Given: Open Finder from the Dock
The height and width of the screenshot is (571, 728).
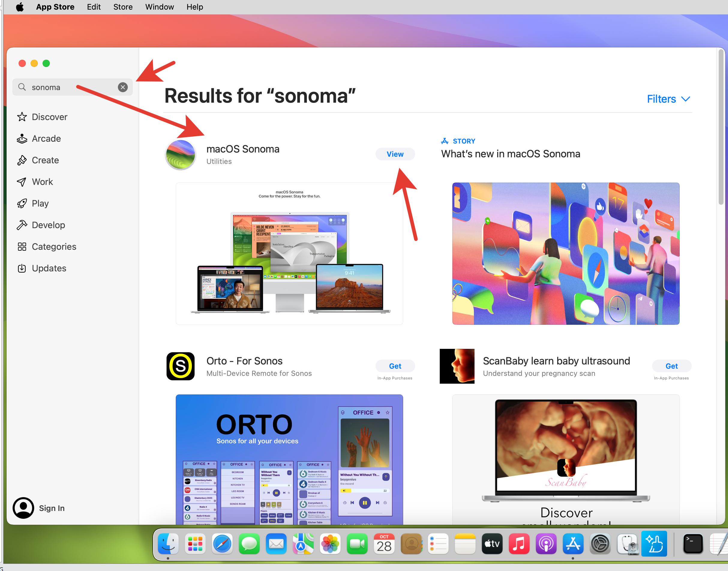Looking at the screenshot, I should click(168, 544).
